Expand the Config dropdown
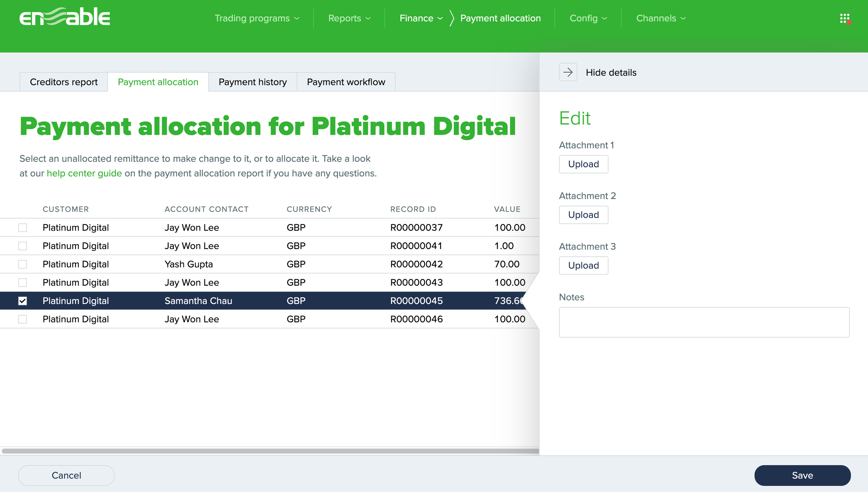868x492 pixels. [588, 18]
